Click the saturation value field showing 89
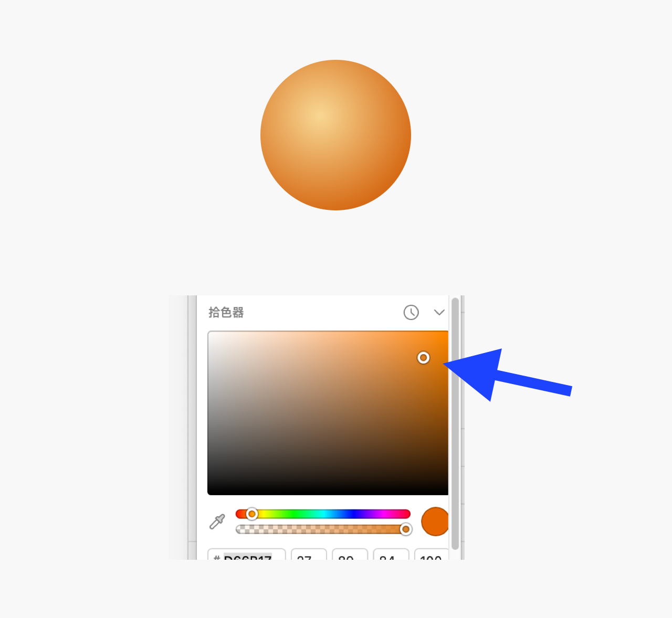Image resolution: width=672 pixels, height=618 pixels. click(350, 555)
